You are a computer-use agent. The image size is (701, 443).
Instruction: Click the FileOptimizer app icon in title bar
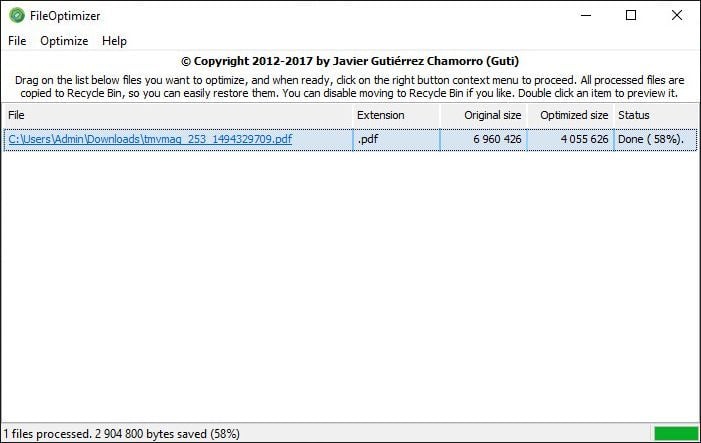[x=17, y=15]
